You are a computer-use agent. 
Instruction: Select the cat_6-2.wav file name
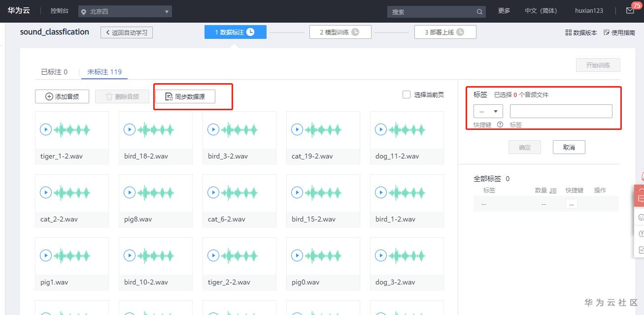[x=227, y=219]
